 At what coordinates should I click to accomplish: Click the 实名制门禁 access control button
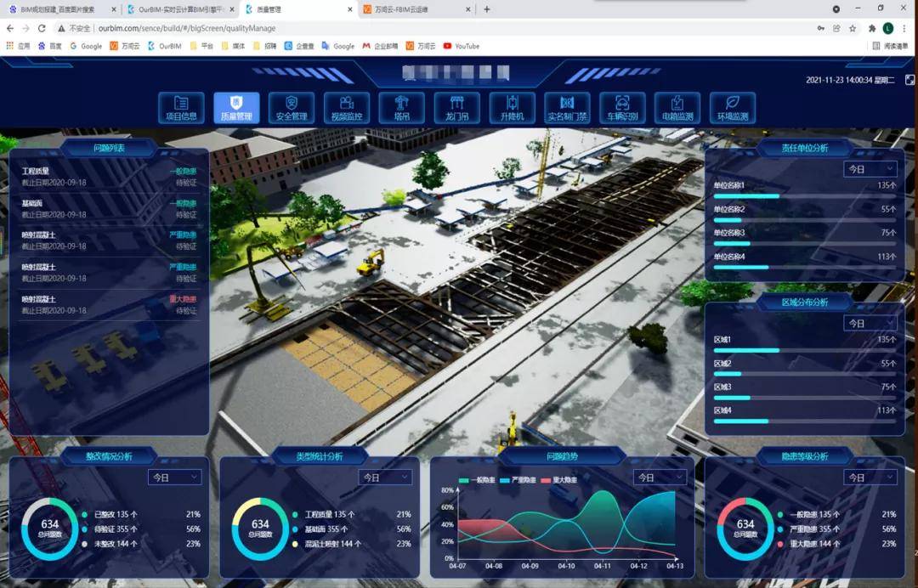tap(567, 108)
